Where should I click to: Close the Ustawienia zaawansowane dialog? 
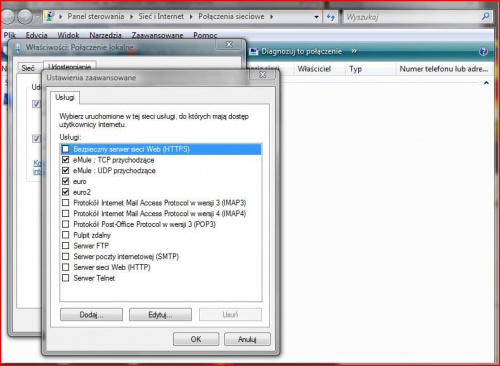pos(263,75)
